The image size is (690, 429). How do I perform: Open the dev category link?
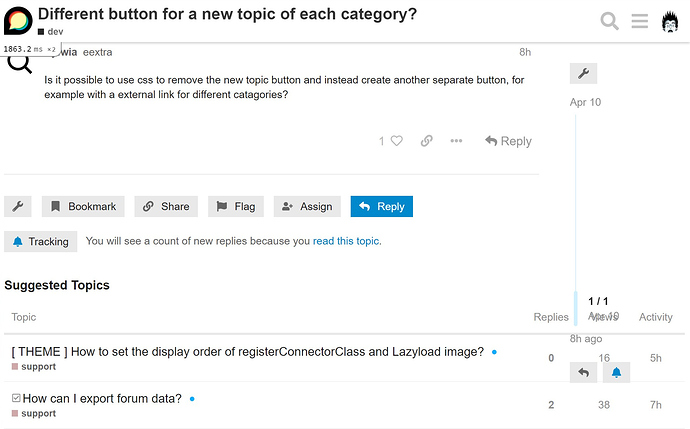click(51, 32)
